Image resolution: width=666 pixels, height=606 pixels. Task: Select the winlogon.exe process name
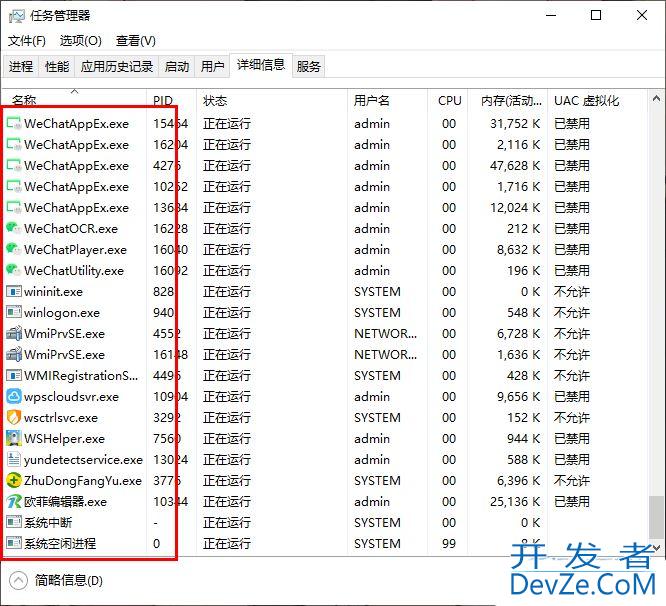pyautogui.click(x=62, y=313)
